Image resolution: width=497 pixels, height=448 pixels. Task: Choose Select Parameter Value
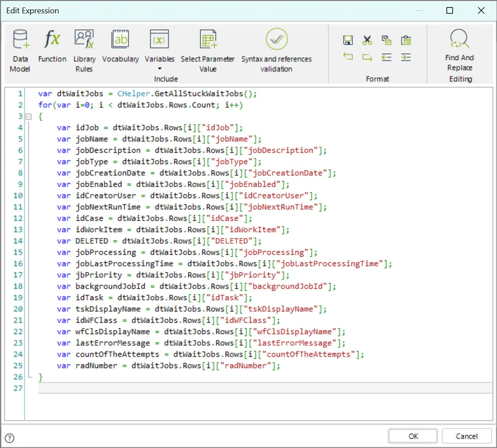(x=207, y=51)
